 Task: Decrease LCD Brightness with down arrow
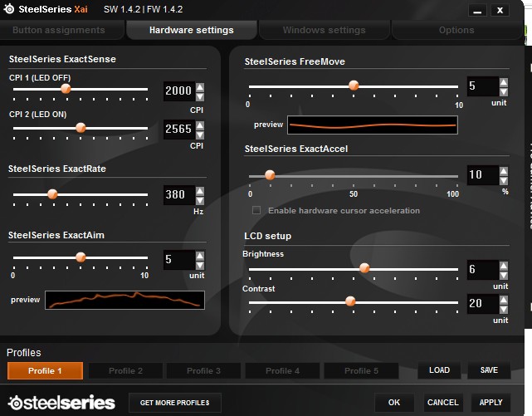point(504,275)
